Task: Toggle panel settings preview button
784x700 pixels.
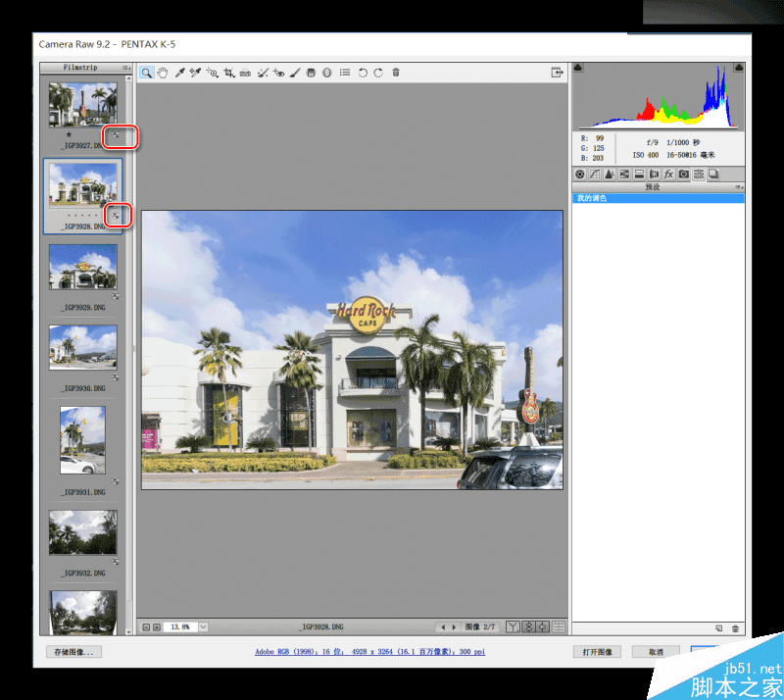Action: pyautogui.click(x=559, y=626)
